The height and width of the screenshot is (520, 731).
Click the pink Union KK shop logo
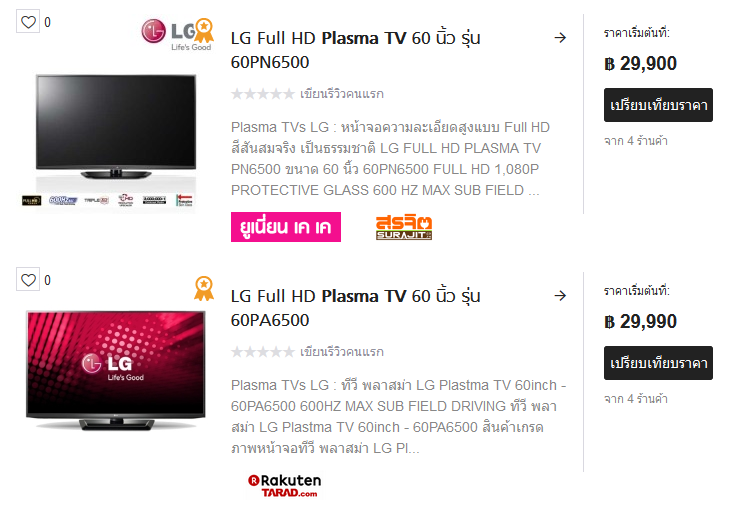(x=286, y=227)
